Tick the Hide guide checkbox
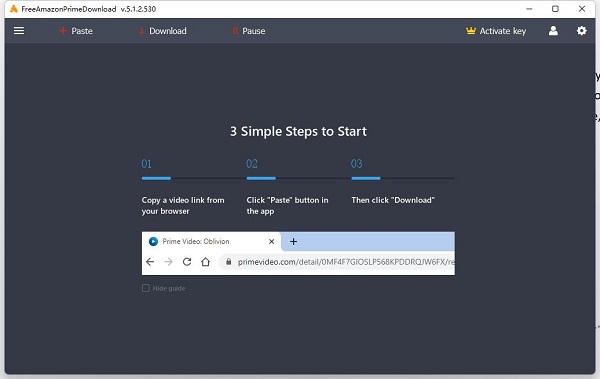 coord(145,288)
